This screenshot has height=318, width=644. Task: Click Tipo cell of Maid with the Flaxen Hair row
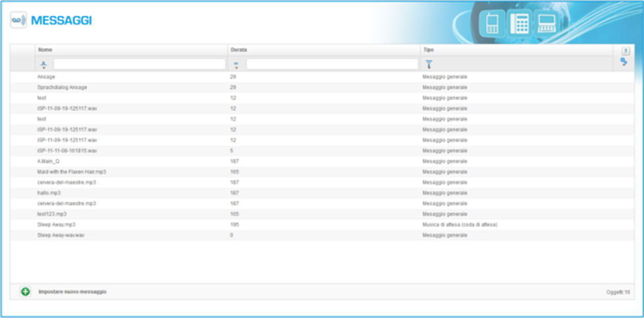[x=445, y=172]
